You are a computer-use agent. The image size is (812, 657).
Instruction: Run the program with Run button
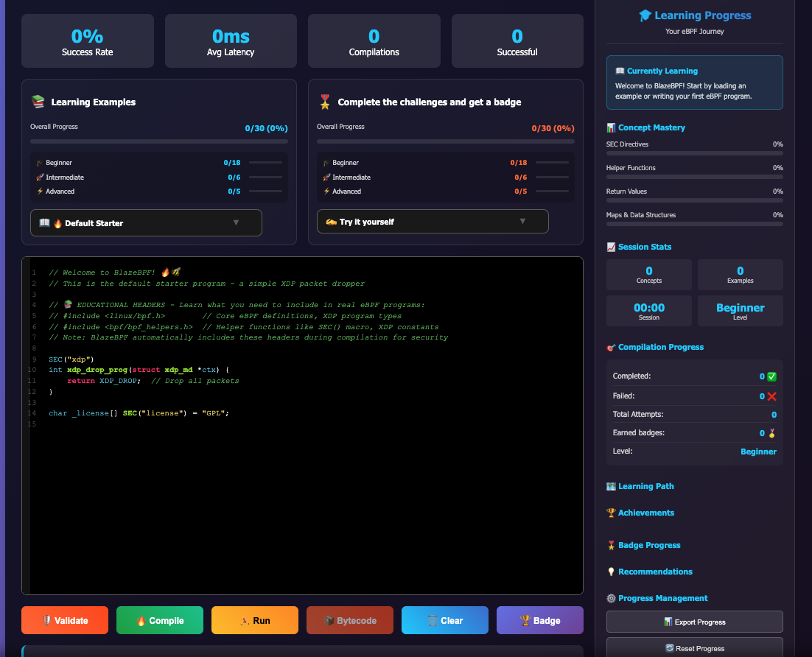[255, 620]
